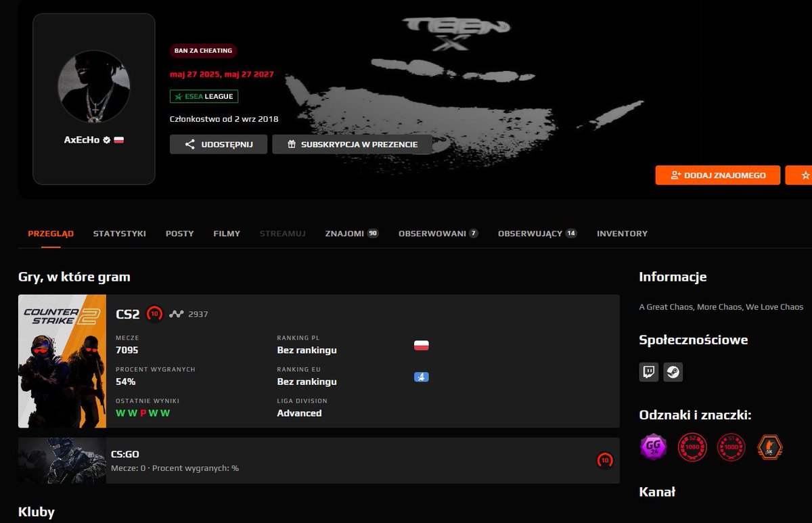This screenshot has width=812, height=523.
Task: Click Bez rankingu under Ranking PL
Action: click(x=307, y=350)
